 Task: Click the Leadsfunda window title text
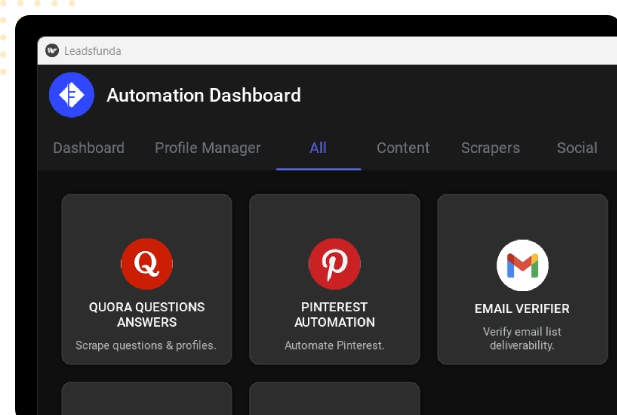pyautogui.click(x=92, y=51)
